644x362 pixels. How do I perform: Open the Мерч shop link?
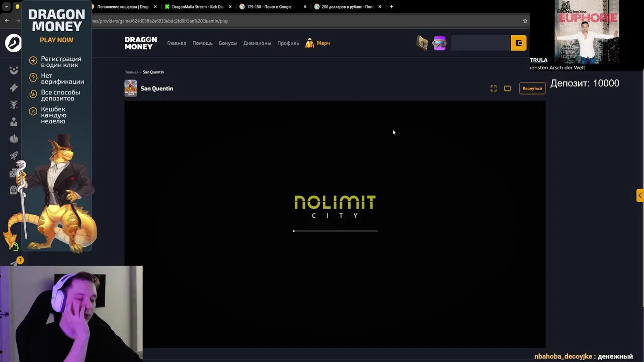click(317, 43)
